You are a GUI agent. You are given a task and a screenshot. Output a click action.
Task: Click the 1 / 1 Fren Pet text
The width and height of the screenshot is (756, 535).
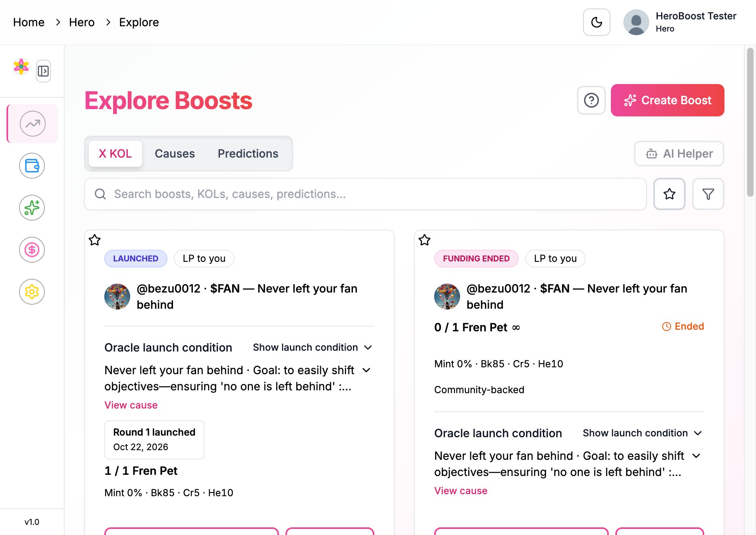tap(141, 471)
